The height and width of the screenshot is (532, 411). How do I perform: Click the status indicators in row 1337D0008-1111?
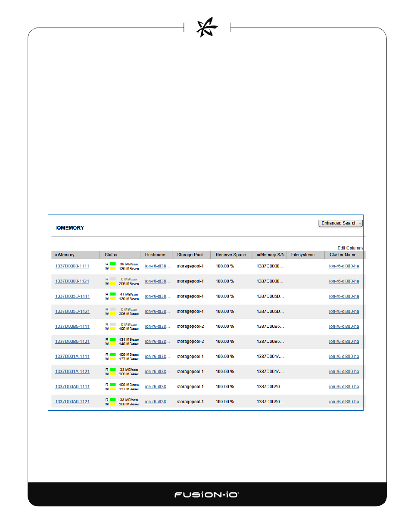pyautogui.click(x=122, y=266)
